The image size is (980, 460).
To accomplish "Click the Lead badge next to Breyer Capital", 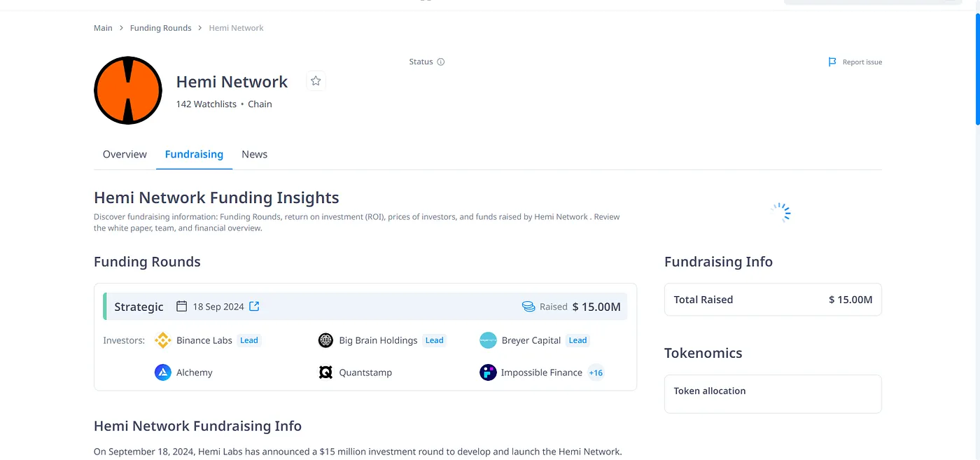I will click(577, 340).
